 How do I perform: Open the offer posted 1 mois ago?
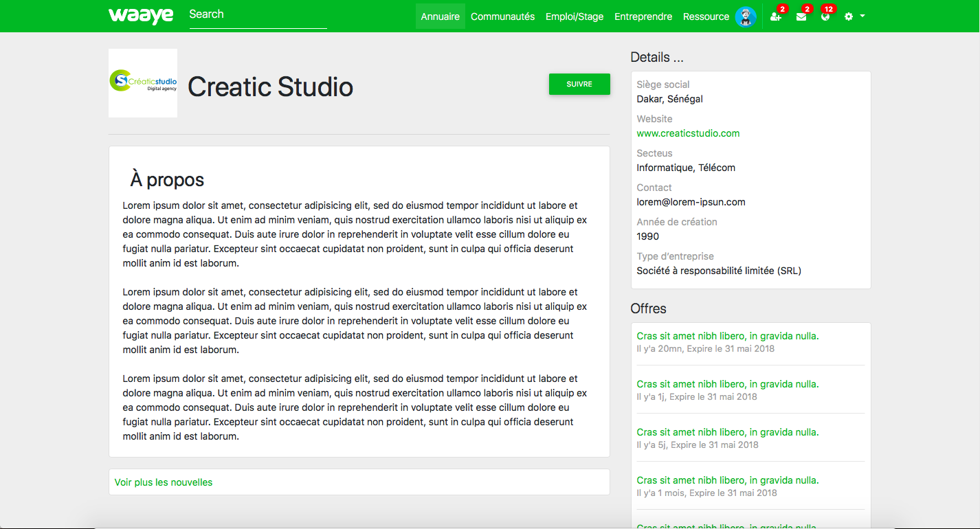pos(728,480)
